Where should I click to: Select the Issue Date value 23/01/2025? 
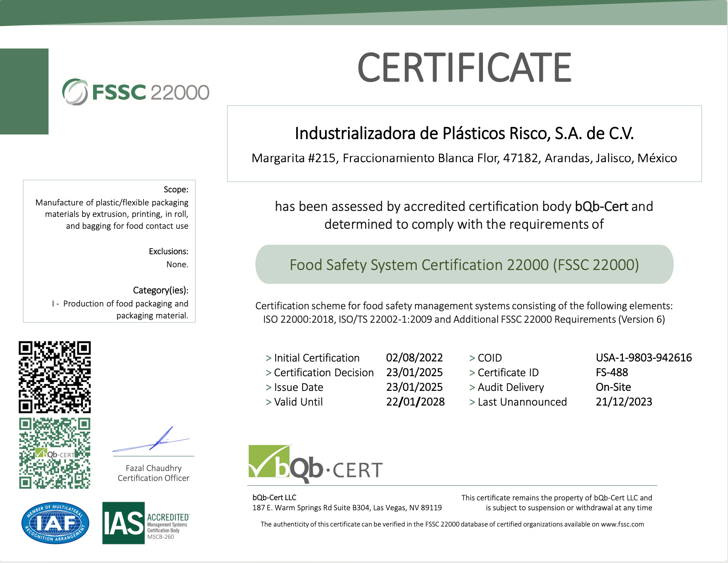[414, 387]
